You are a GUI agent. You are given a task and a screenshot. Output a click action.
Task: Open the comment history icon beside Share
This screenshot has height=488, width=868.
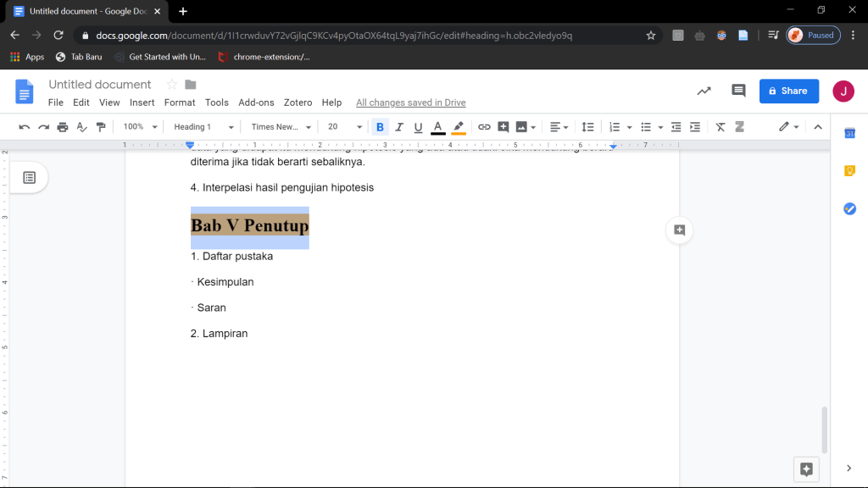738,91
